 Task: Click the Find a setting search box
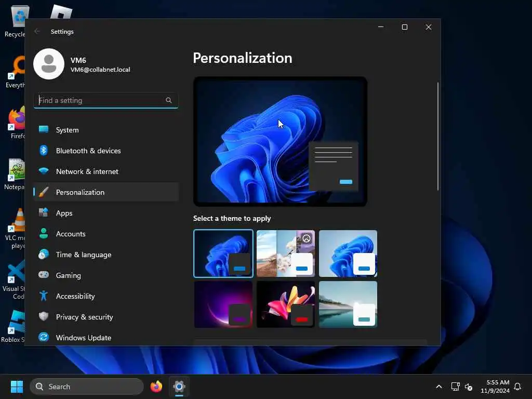click(x=106, y=100)
